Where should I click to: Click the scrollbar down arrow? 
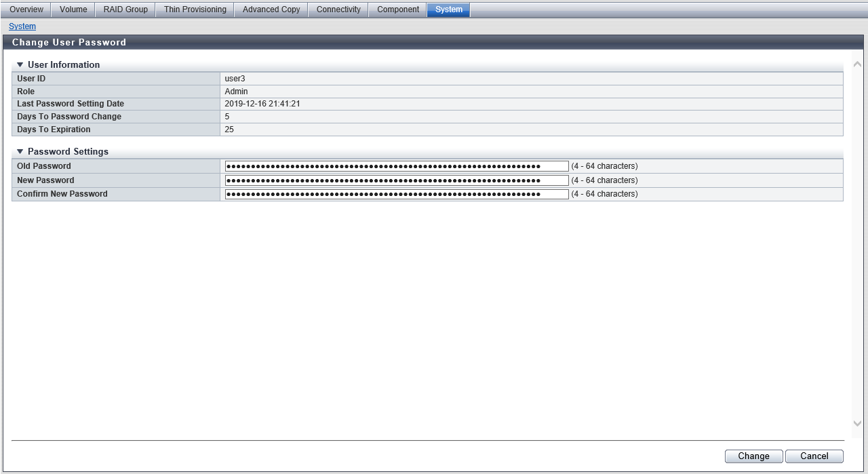857,423
